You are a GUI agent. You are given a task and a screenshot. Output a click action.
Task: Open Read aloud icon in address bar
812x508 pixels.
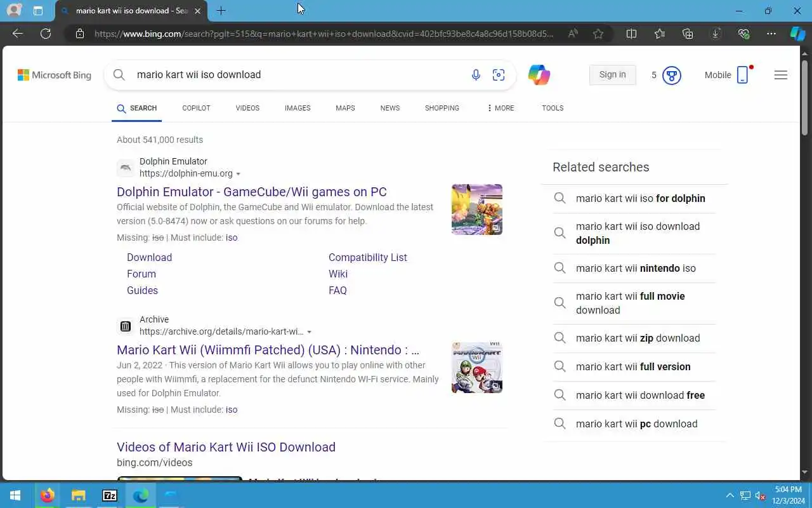click(x=573, y=34)
